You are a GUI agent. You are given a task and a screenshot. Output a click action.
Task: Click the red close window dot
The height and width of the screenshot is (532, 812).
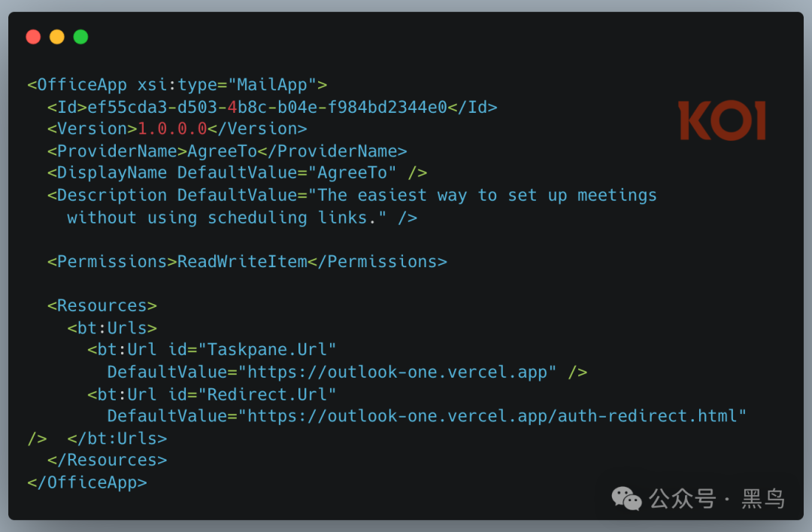33,37
